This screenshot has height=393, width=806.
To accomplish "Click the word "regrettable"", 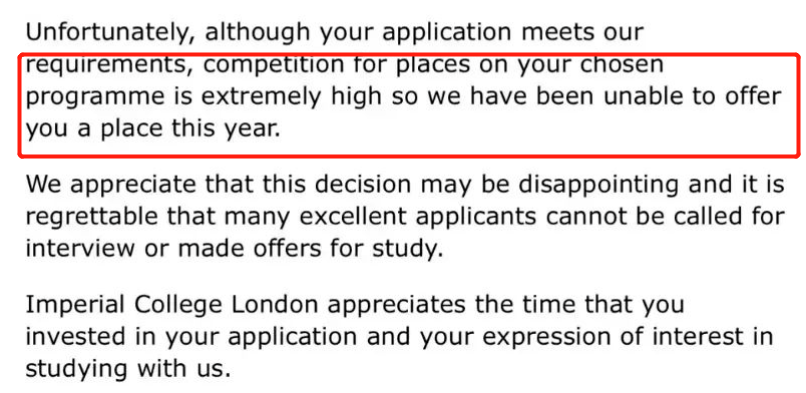I will 91,216.
